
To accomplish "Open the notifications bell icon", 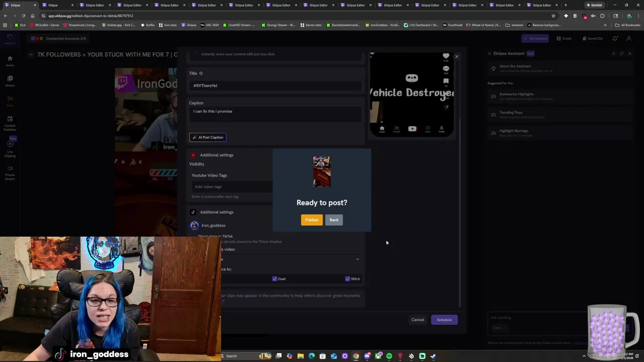I will tap(615, 38).
